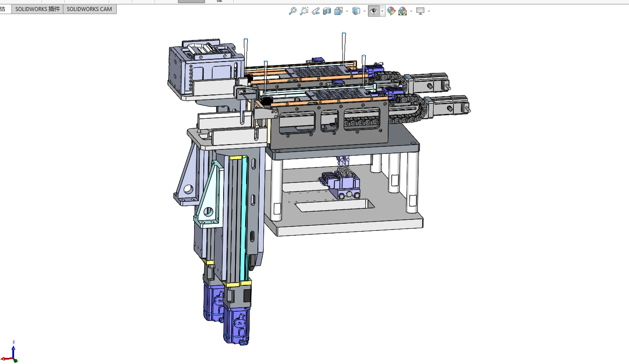Toggle Hide/Show Items eye button
Screen dimensions: 629x364
[374, 11]
